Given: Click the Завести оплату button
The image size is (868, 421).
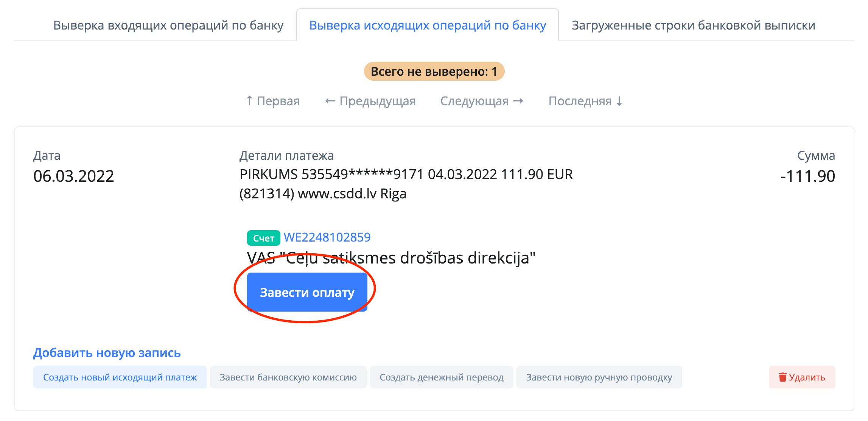Looking at the screenshot, I should tap(307, 292).
